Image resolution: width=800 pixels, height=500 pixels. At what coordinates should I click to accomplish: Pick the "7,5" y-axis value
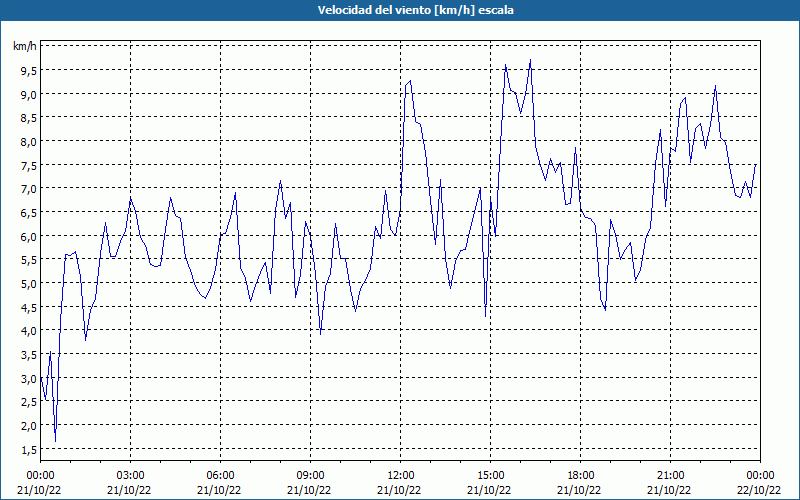coord(28,165)
